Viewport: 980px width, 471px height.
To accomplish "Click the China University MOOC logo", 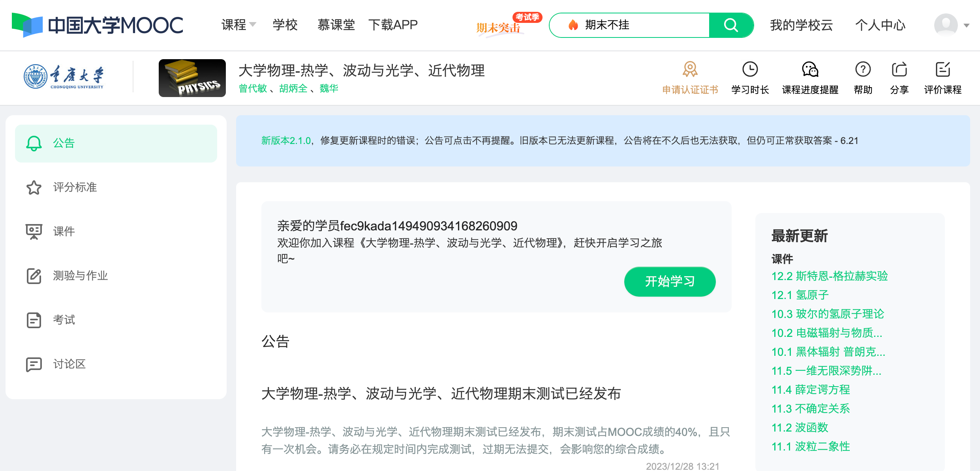I will pyautogui.click(x=98, y=25).
